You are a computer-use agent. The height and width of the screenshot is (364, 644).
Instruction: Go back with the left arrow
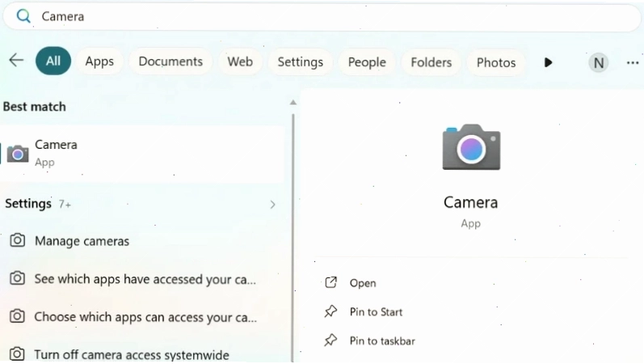pos(16,61)
